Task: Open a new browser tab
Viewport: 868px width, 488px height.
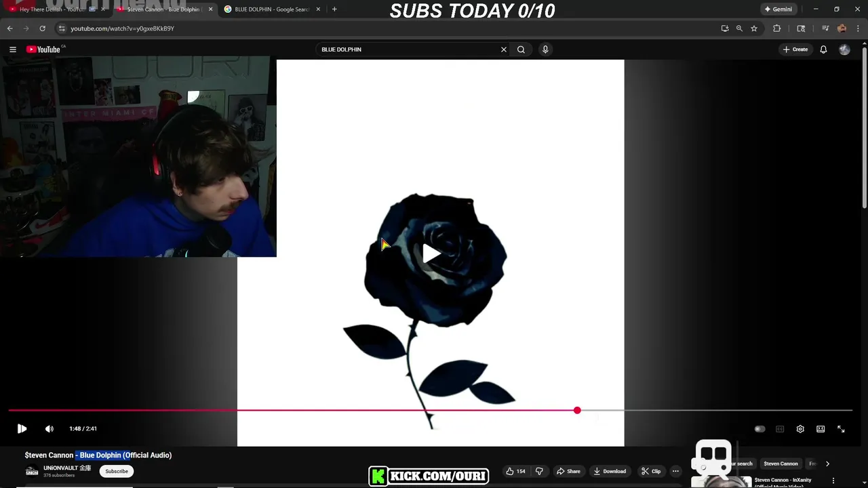Action: click(334, 9)
